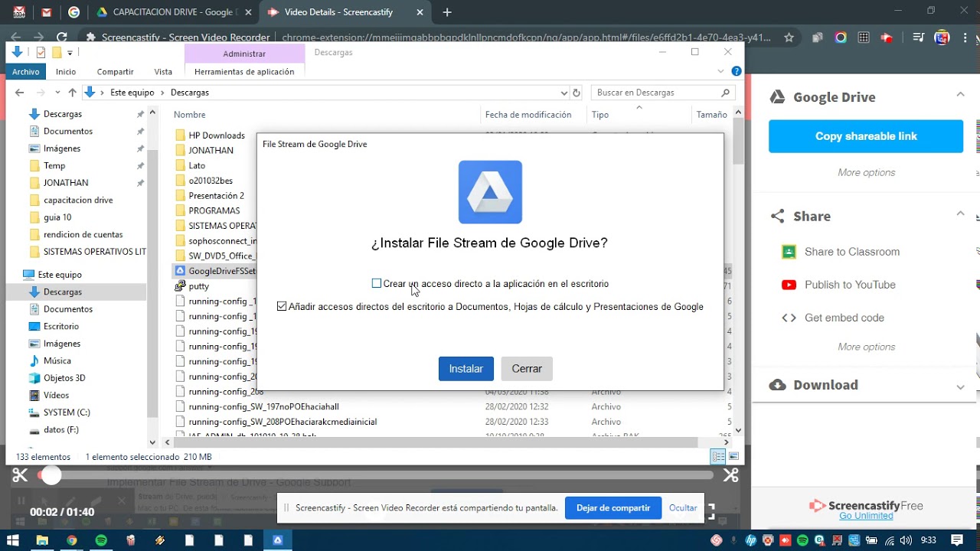Viewport: 980px width, 551px height.
Task: Open Windows Start menu
Action: point(13,540)
